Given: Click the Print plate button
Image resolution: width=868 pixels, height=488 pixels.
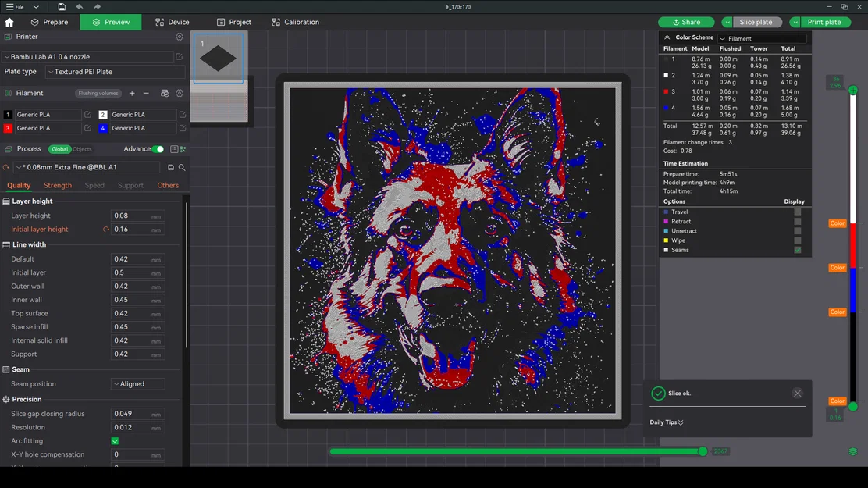Looking at the screenshot, I should click(824, 23).
